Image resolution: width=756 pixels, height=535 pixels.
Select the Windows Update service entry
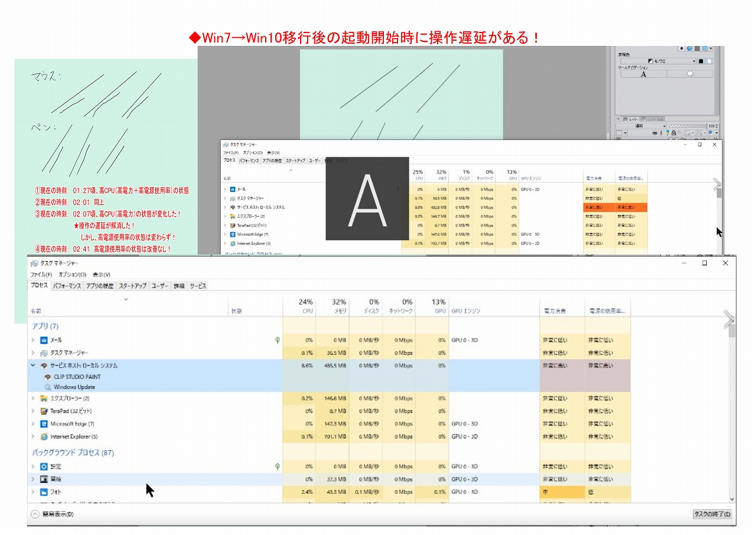click(74, 387)
